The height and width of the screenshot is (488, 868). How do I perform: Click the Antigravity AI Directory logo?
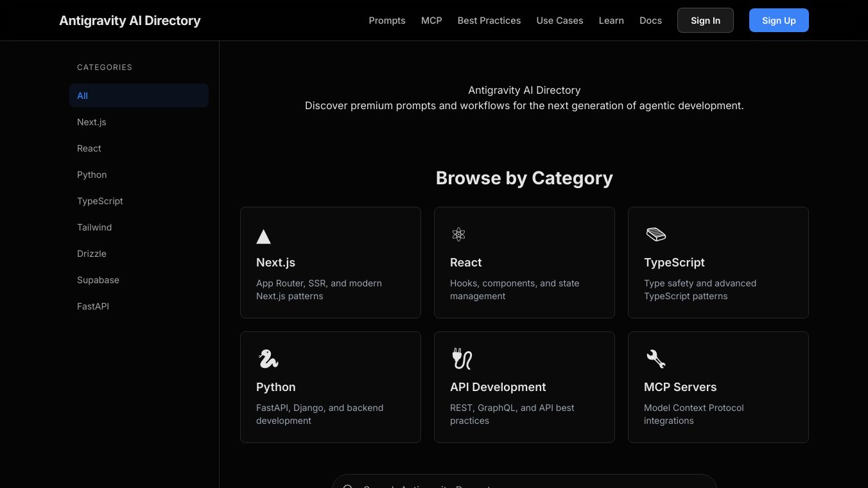(130, 21)
